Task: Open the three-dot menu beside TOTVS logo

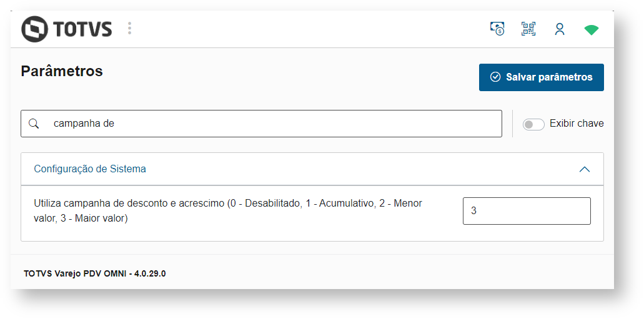Action: [x=129, y=29]
